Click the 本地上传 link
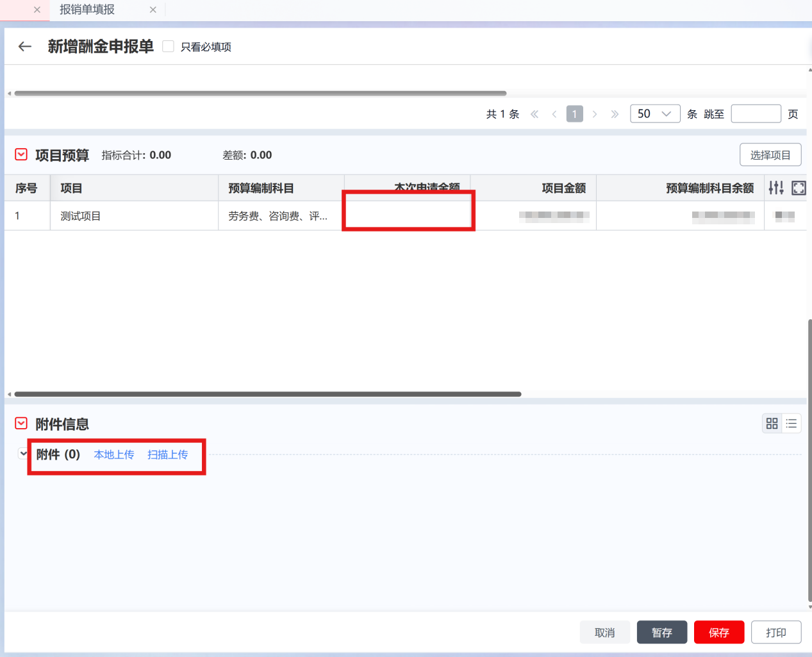Viewport: 812px width, 657px height. [114, 454]
